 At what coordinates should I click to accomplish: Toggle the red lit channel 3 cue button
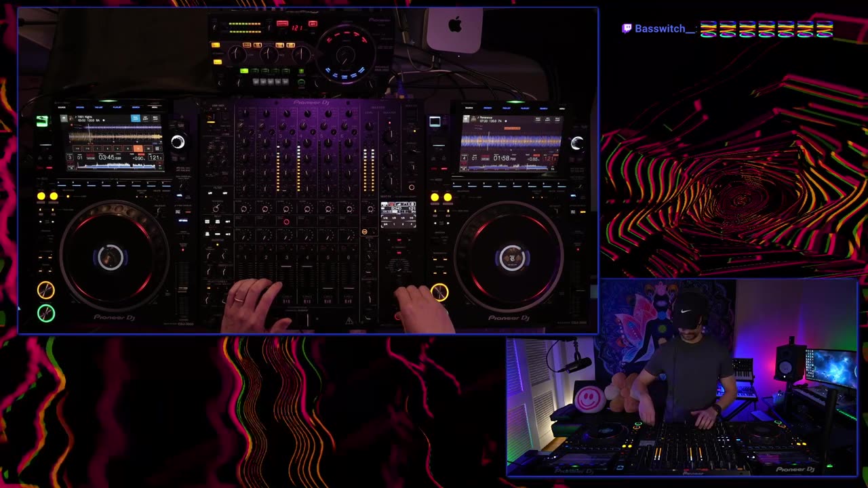point(286,222)
